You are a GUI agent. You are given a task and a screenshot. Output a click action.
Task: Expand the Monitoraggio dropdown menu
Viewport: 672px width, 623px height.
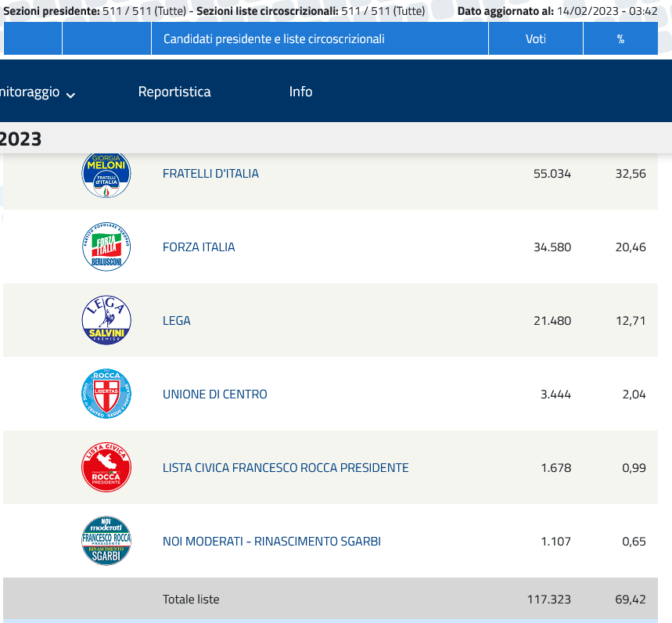[38, 92]
